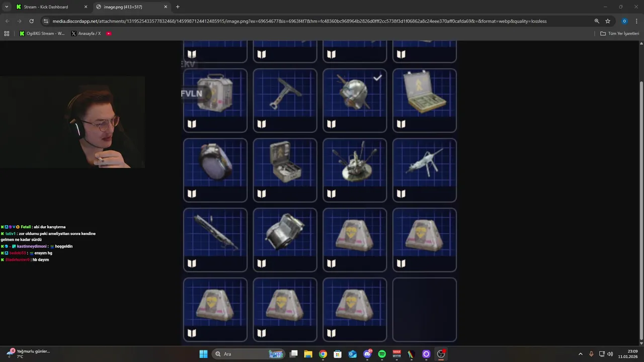The height and width of the screenshot is (362, 644).
Task: Open Outlook from the taskbar
Action: coord(353,354)
